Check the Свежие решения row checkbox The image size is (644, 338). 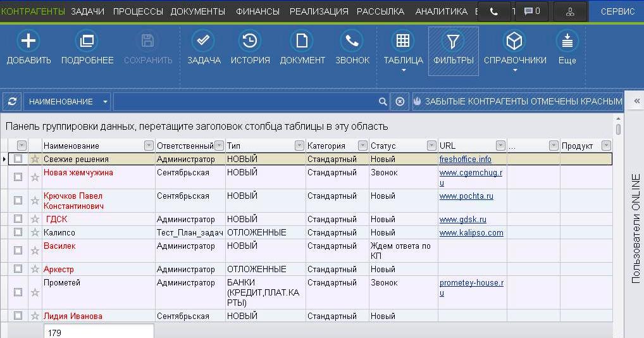(x=18, y=158)
